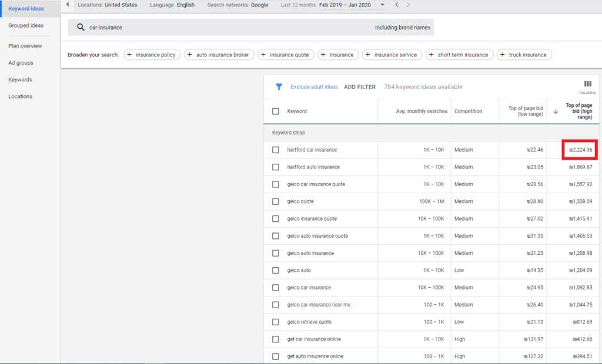Click the ₪131.97 low bid value
Viewport: 602px width, 364px height.
[534, 339]
